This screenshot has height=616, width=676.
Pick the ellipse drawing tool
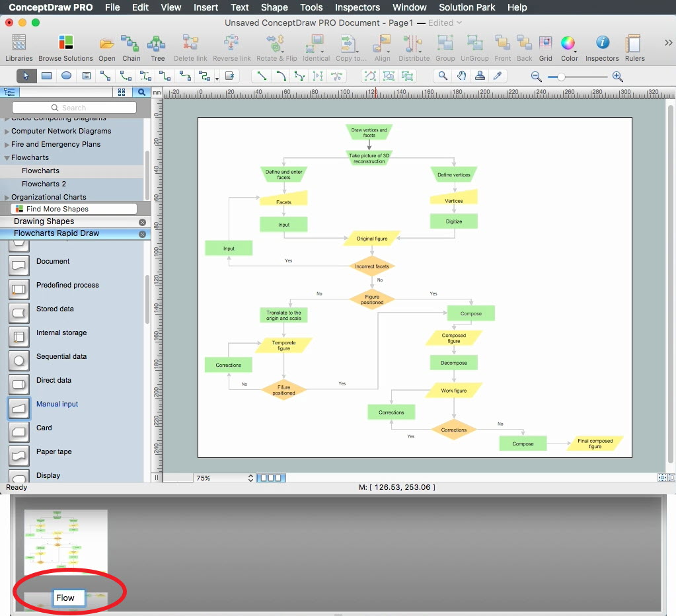(66, 76)
